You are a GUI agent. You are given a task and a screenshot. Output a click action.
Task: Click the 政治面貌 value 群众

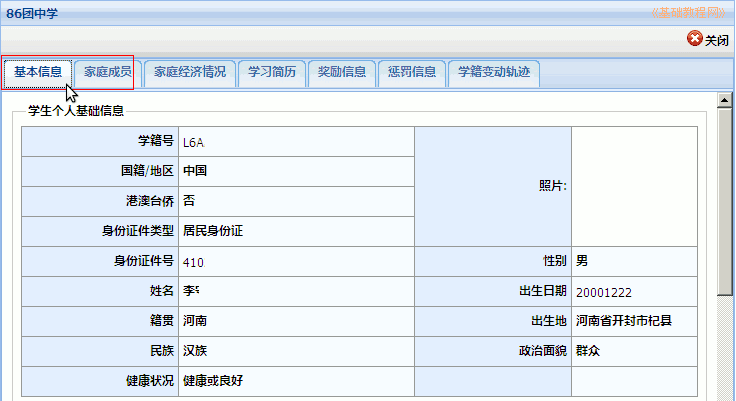click(x=588, y=351)
